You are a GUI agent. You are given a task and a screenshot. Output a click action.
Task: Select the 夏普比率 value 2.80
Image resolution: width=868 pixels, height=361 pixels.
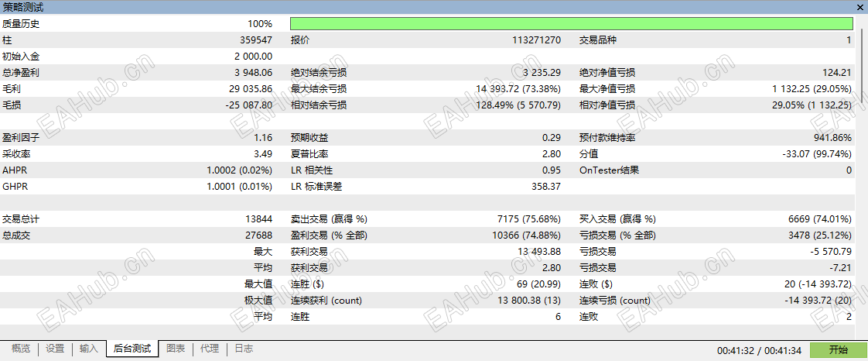(x=552, y=154)
